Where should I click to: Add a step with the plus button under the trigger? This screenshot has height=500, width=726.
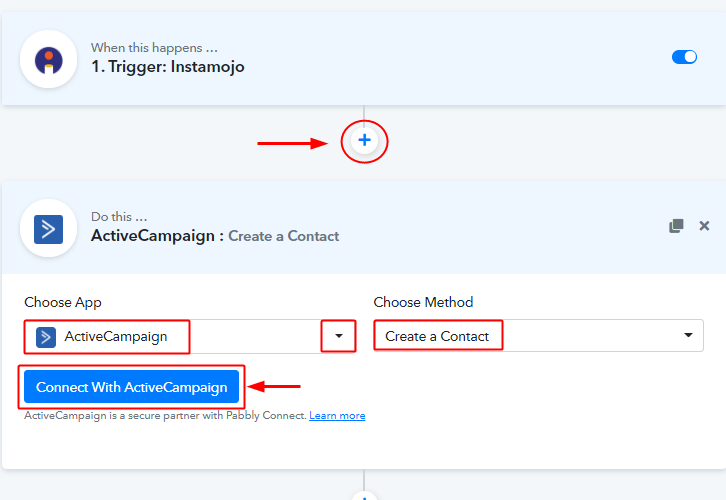coord(364,140)
